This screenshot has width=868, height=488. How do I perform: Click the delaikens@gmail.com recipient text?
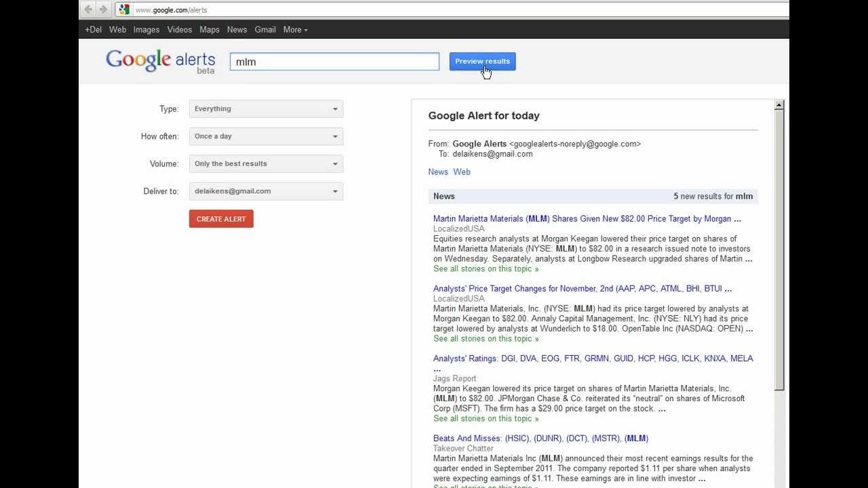click(x=492, y=154)
